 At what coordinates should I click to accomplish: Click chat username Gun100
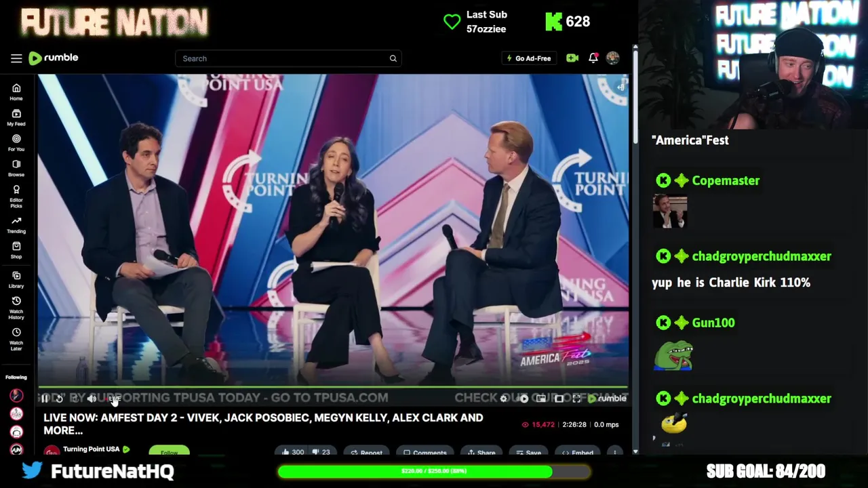[713, 323]
